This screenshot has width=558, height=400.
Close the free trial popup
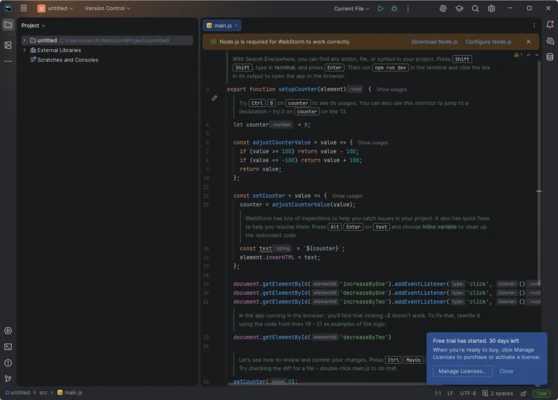(x=506, y=371)
